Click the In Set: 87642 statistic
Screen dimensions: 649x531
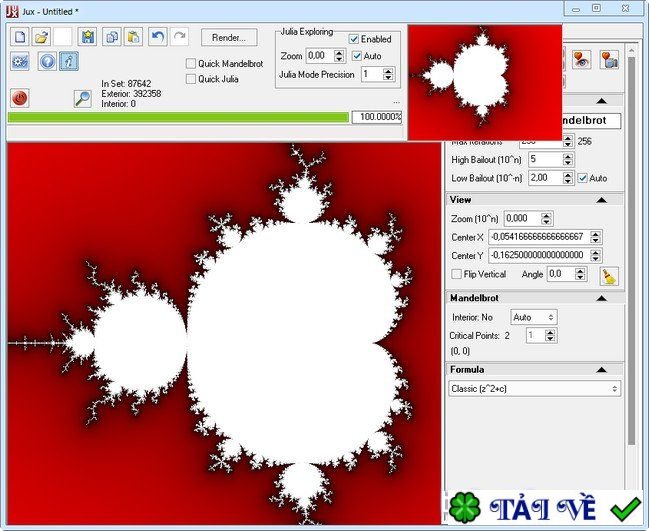tap(126, 84)
